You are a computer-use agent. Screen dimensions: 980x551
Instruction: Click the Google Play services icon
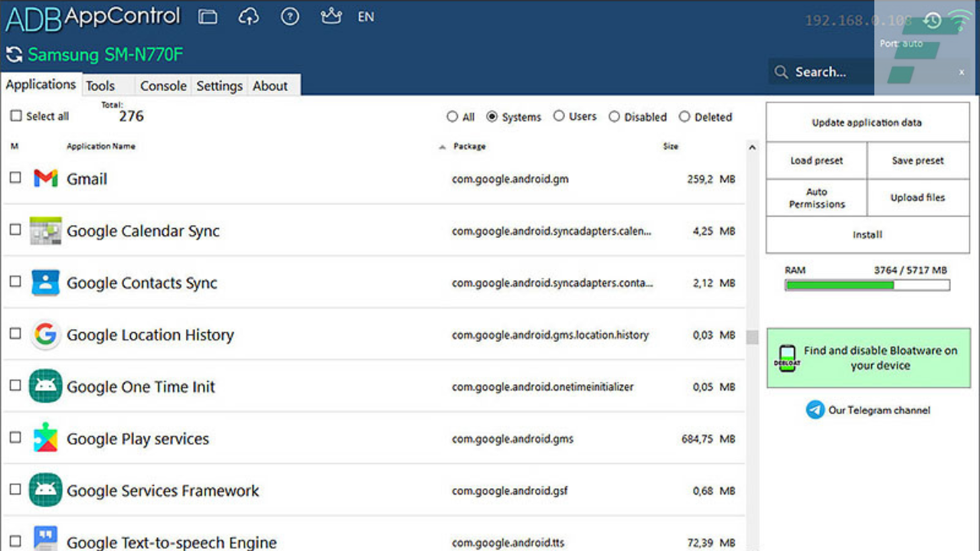[x=46, y=439]
